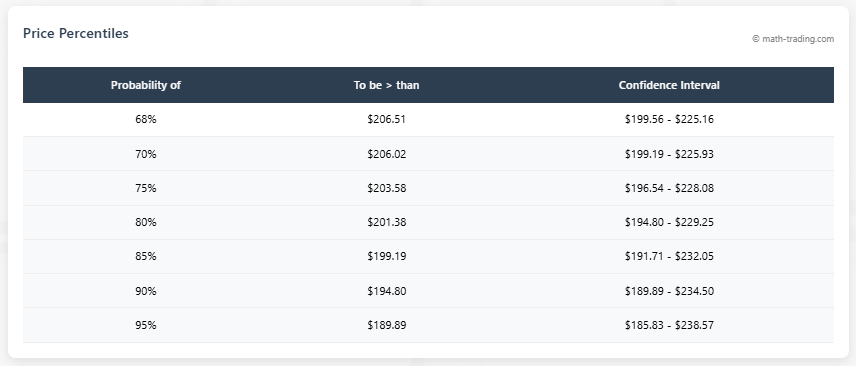
Task: Click the $206.51 price cell
Action: coord(387,119)
